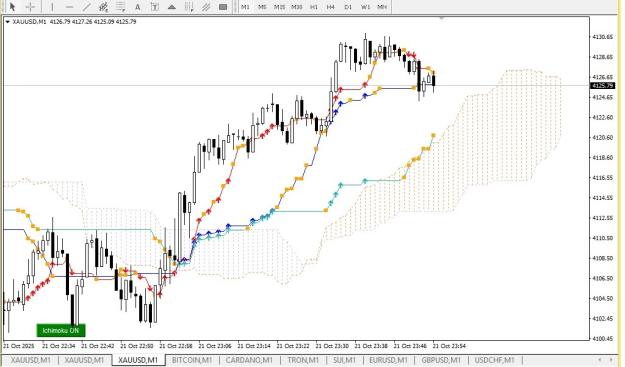
Task: Click the 21 Oct 23:54 time label
Action: [x=449, y=346]
